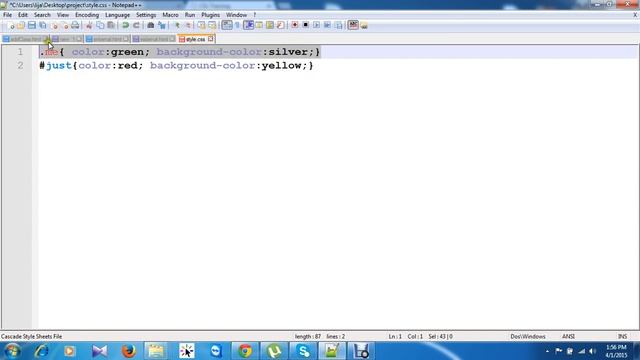This screenshot has height=360, width=640.
Task: Click the word 'green' on line 1
Action: pyautogui.click(x=127, y=52)
